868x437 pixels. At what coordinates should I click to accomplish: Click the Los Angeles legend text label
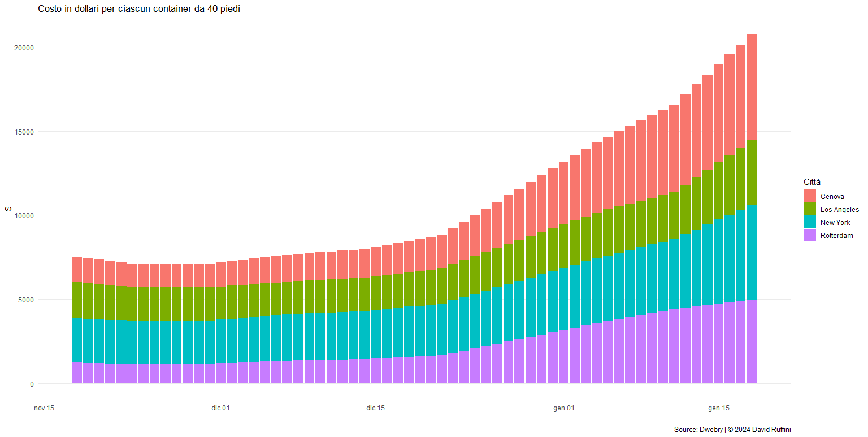click(x=839, y=210)
